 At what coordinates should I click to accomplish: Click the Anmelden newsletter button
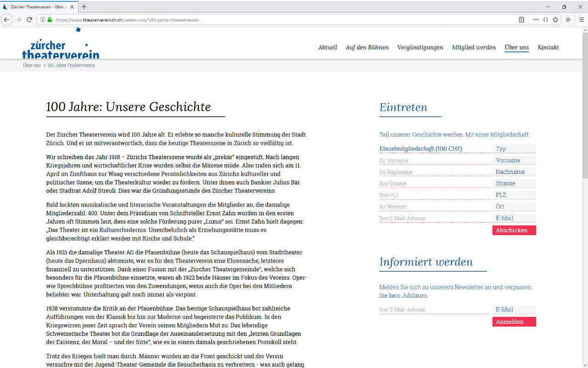click(514, 322)
